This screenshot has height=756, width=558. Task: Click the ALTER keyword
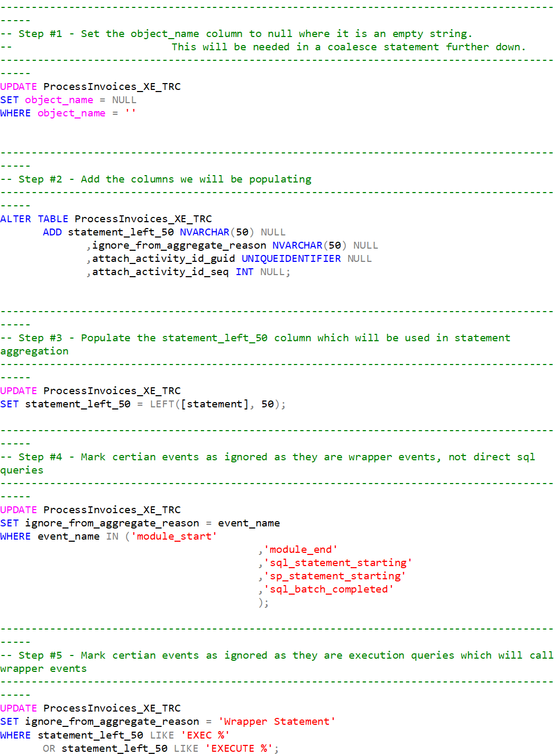point(15,219)
